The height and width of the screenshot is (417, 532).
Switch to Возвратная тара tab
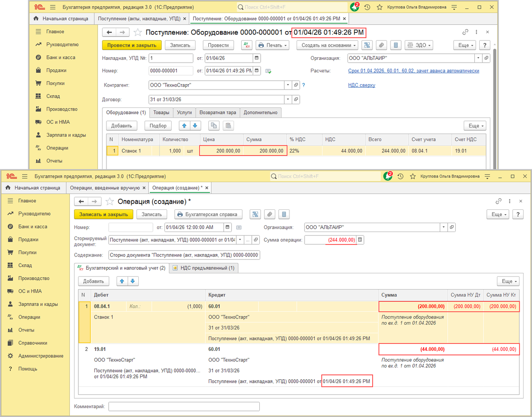pos(218,112)
